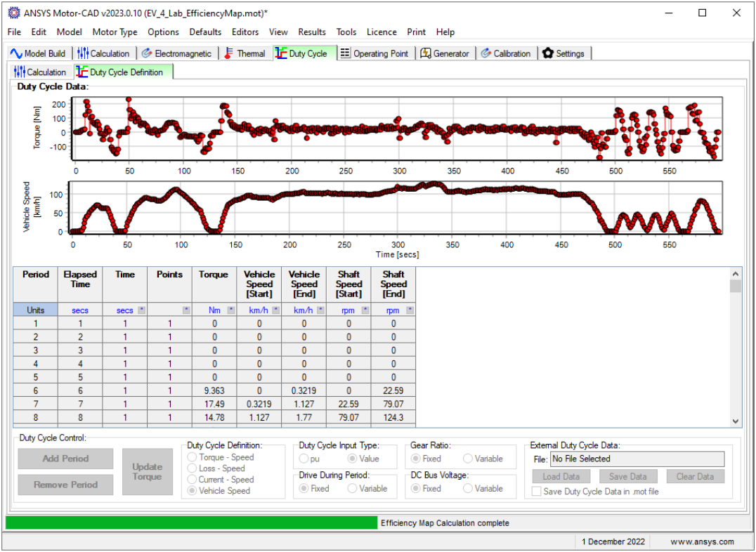This screenshot has width=756, height=552.
Task: Open the Print menu
Action: pos(416,32)
